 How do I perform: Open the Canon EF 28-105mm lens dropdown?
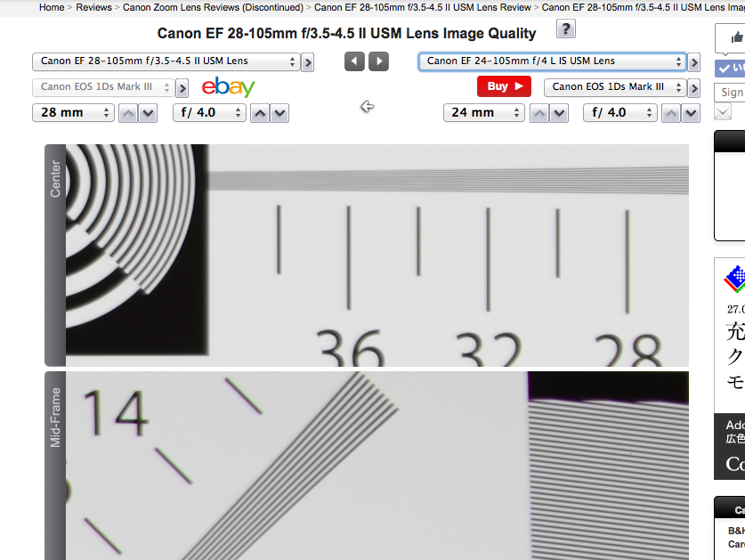pos(166,61)
